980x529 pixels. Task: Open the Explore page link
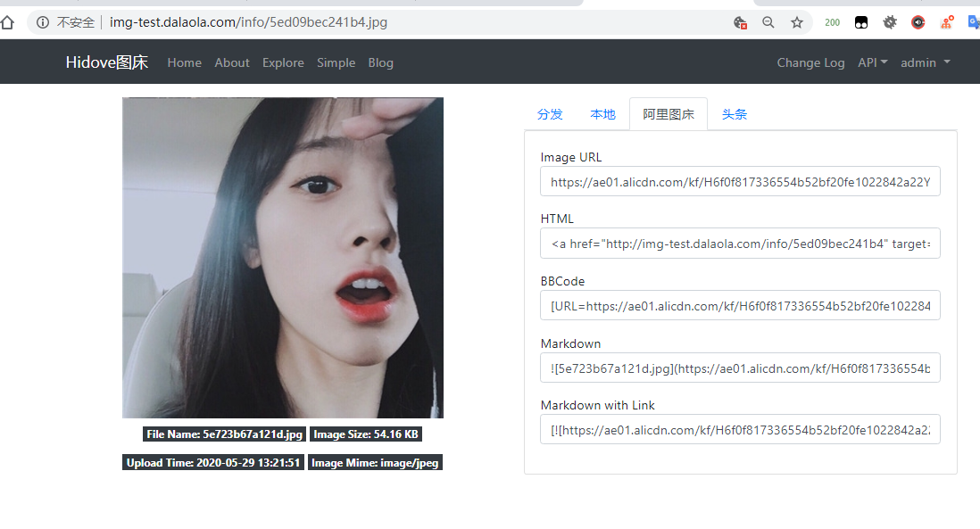pyautogui.click(x=283, y=62)
